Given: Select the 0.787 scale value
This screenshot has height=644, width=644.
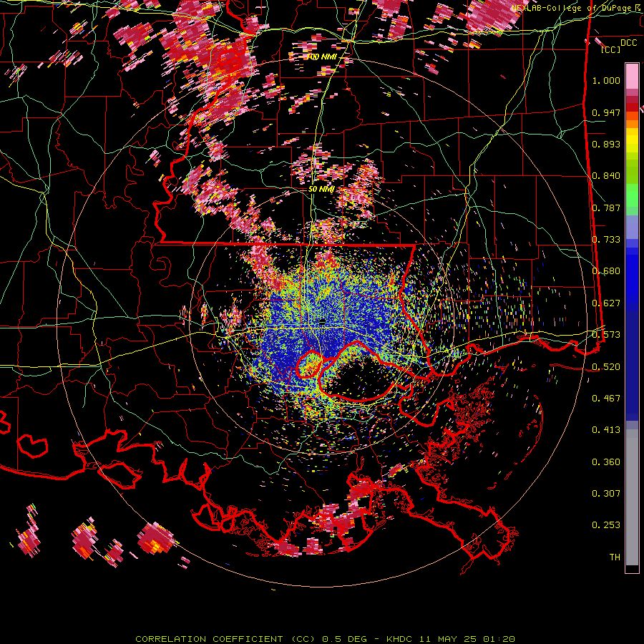Looking at the screenshot, I should click(x=606, y=208).
